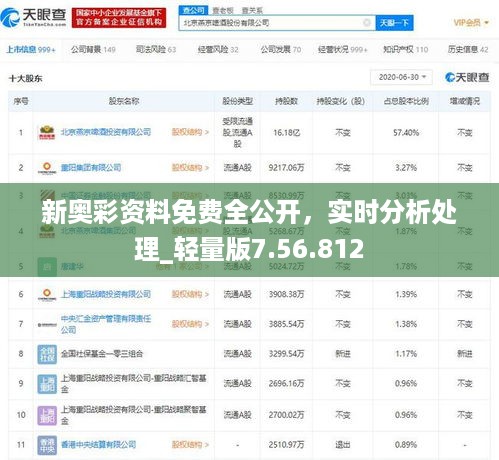Screen dimensions: 499x460
Task: Clear the search box with the X icon
Action: 366,23
